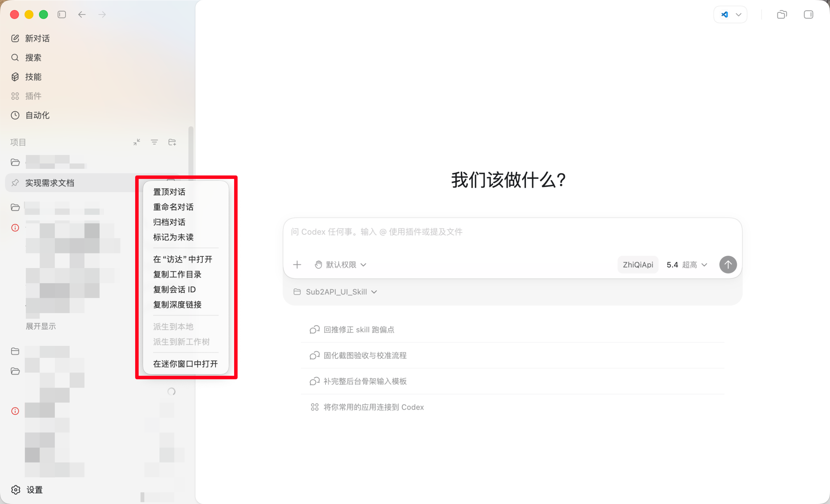Expand the 5.4 超高 model dropdown

click(x=686, y=264)
